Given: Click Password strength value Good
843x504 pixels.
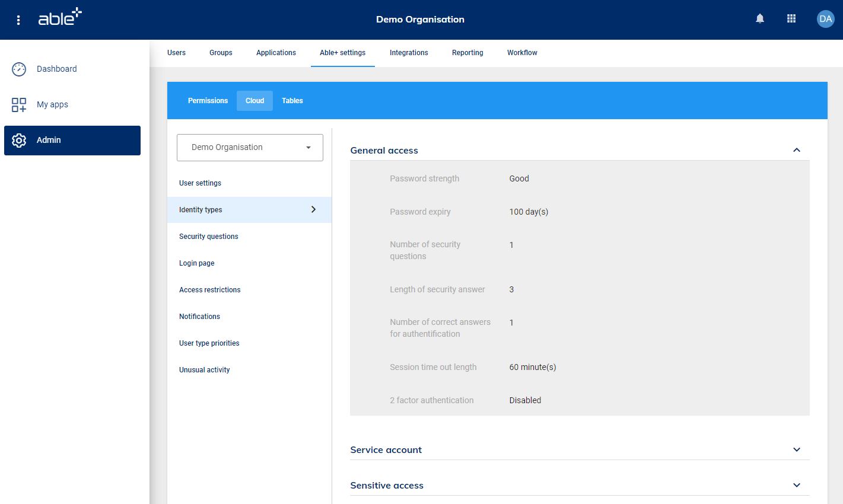Looking at the screenshot, I should pyautogui.click(x=519, y=178).
